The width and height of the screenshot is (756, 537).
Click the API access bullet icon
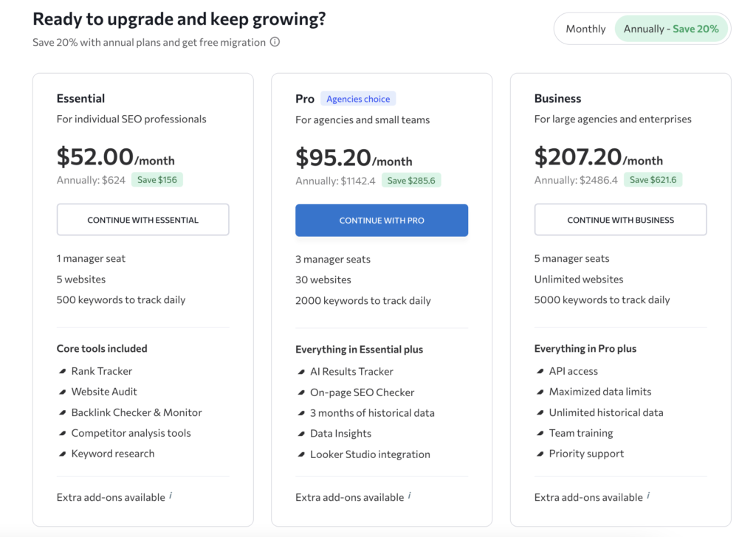[x=540, y=371]
